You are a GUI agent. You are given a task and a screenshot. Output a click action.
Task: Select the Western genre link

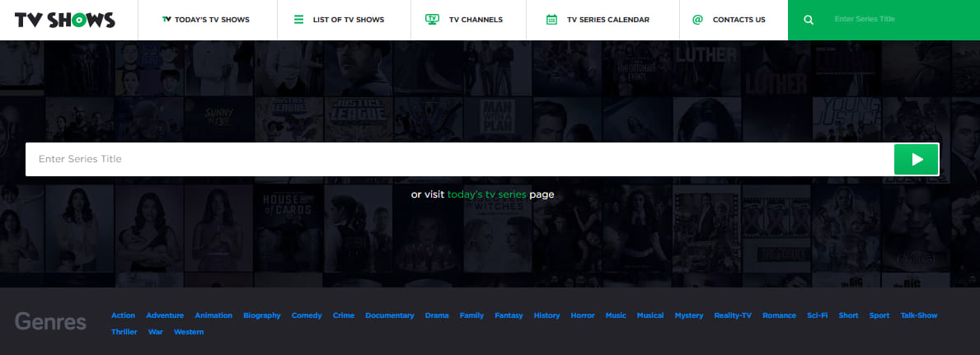pyautogui.click(x=189, y=332)
